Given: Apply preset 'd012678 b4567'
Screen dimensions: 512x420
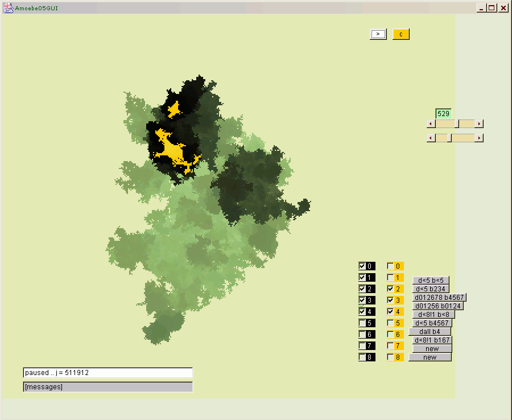Looking at the screenshot, I should (x=439, y=297).
